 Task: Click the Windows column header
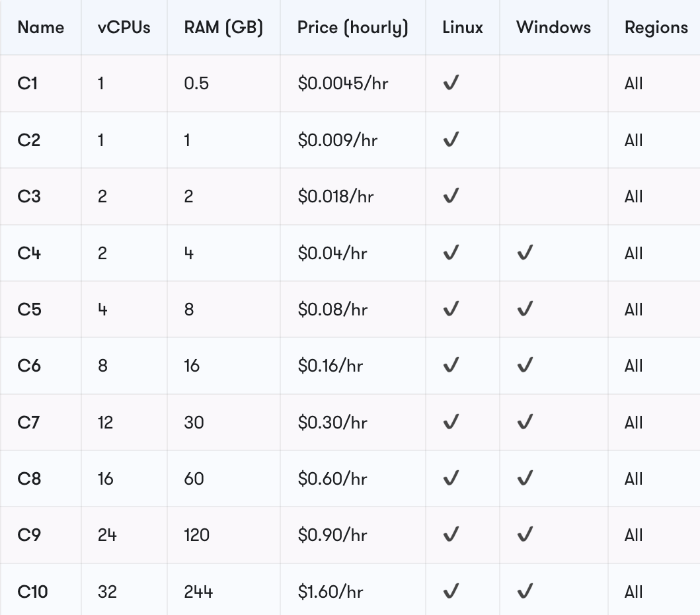tap(553, 27)
